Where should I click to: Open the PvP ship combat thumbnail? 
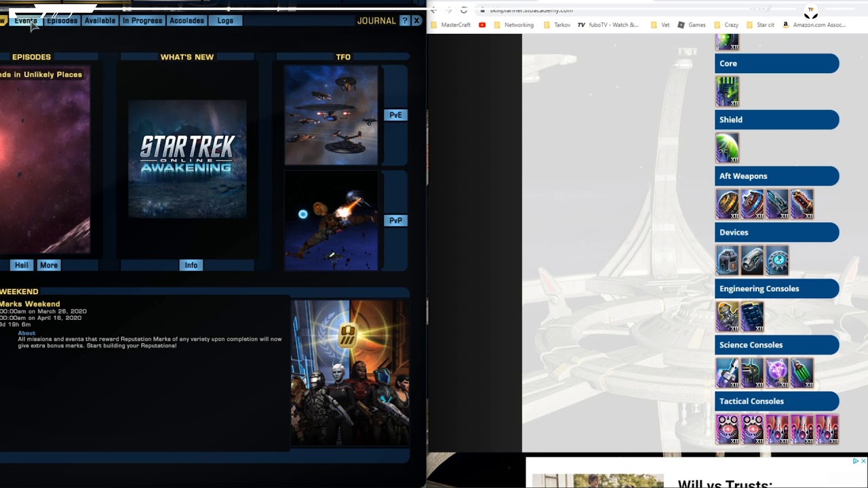(x=331, y=220)
